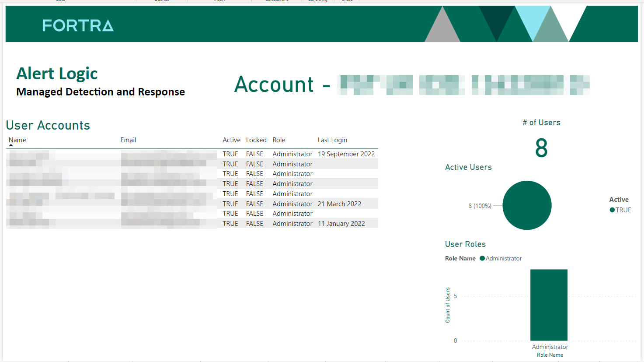644x362 pixels.
Task: Click TRUE in the 19 September 2022 row
Action: point(230,154)
